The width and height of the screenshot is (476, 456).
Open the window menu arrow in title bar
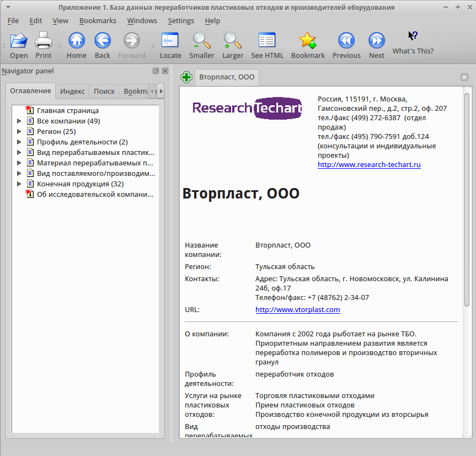8,7
